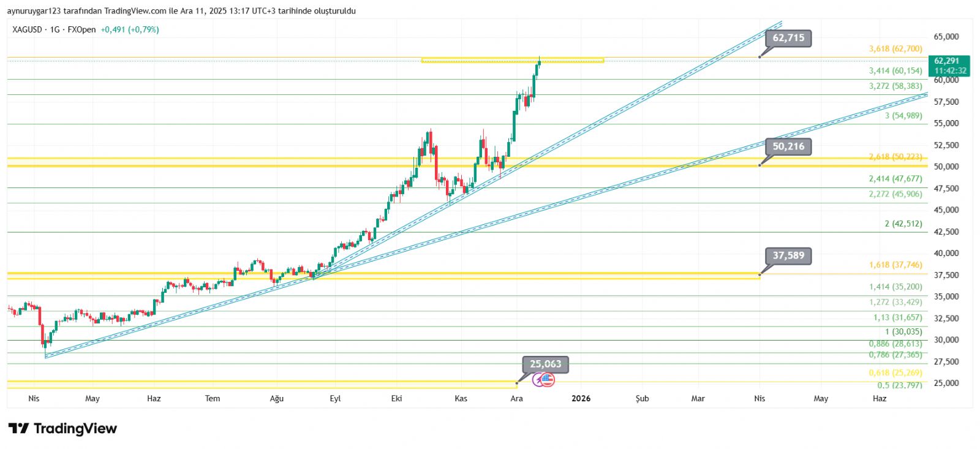Click the 50,000 price scale value
Viewport: 980px width, 449px height.
[946, 167]
